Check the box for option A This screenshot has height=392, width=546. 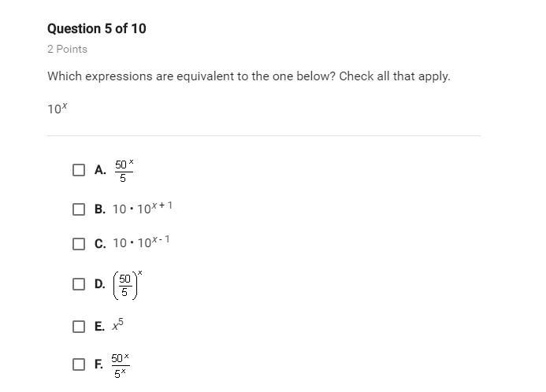(x=79, y=169)
